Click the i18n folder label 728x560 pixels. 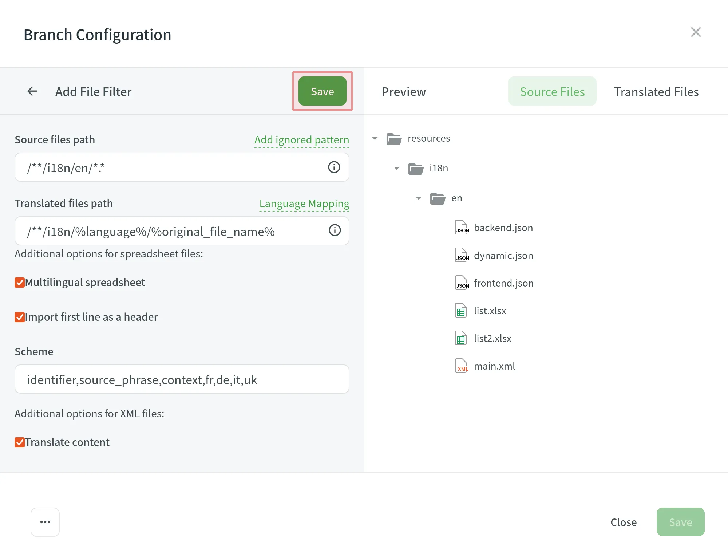439,168
